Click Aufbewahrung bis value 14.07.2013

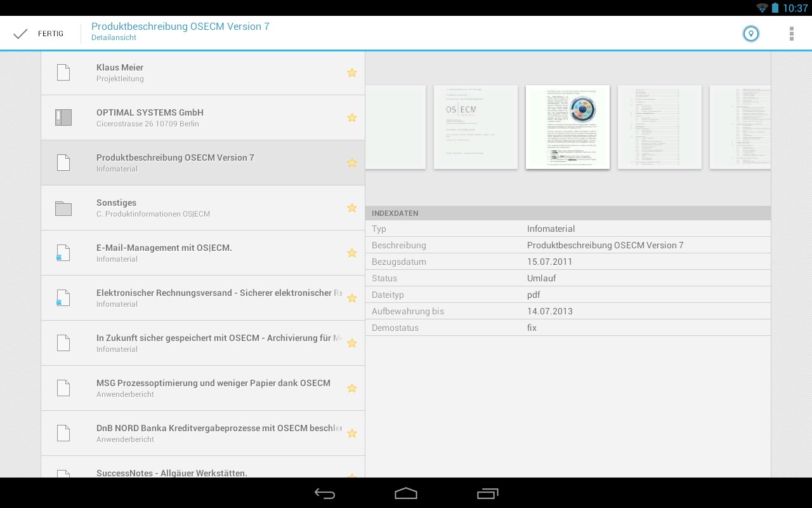549,311
